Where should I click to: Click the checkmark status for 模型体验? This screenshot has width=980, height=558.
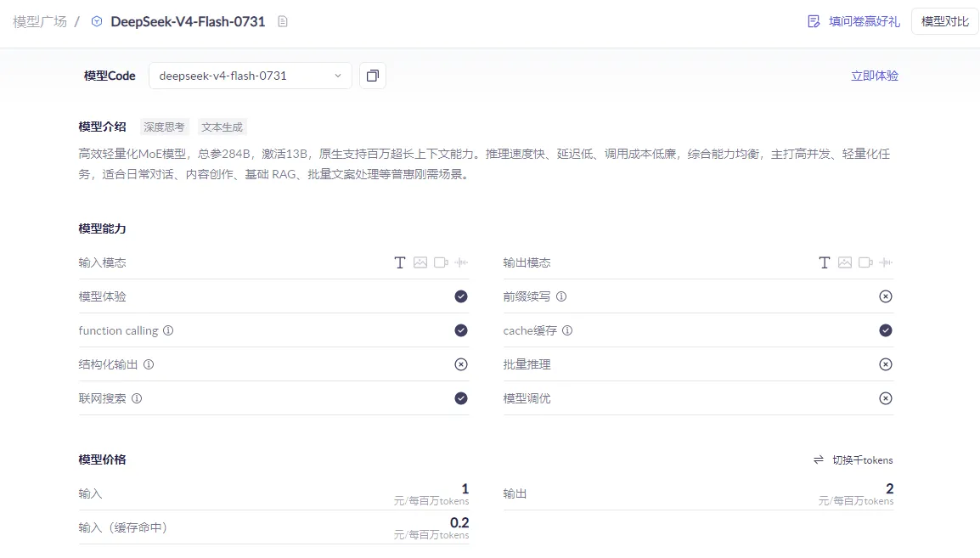(x=461, y=296)
